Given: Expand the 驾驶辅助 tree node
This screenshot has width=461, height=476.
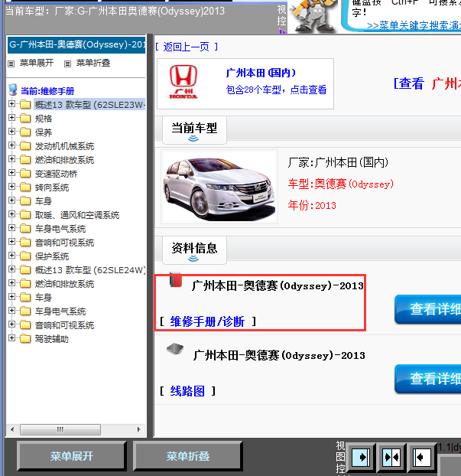Looking at the screenshot, I should point(11,338).
